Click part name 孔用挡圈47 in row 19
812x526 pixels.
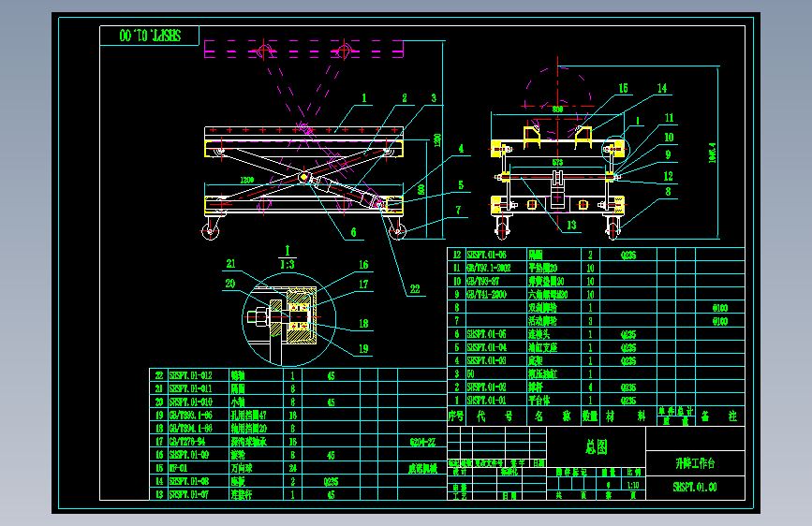(x=248, y=416)
